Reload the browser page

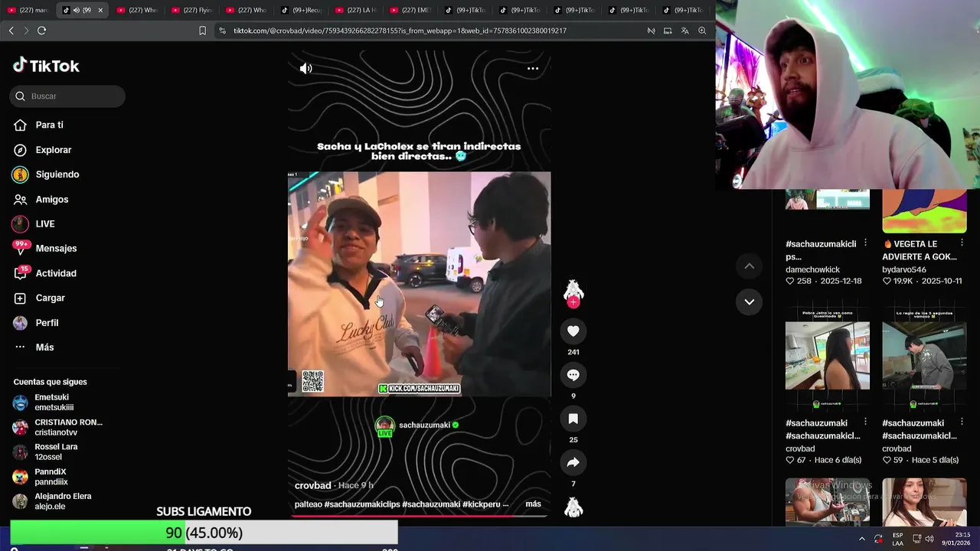pos(41,31)
